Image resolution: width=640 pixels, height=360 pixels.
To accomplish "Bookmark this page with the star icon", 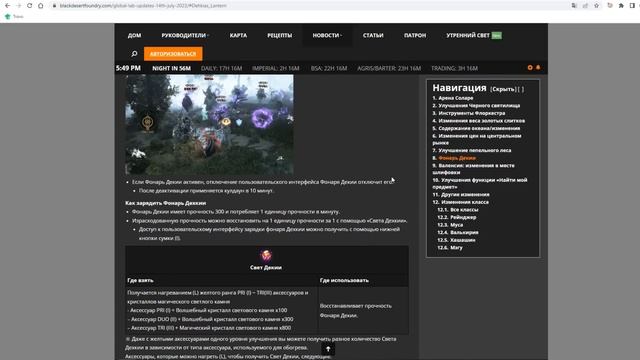I will click(596, 6).
